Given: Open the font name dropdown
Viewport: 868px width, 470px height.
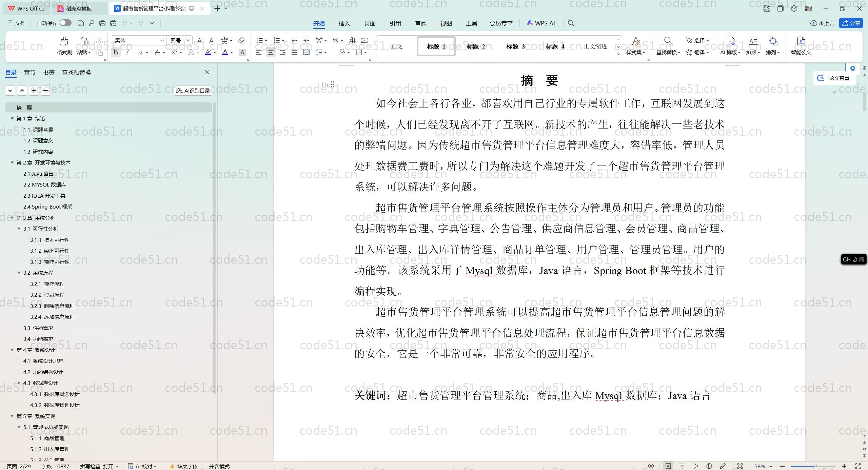Looking at the screenshot, I should 162,40.
